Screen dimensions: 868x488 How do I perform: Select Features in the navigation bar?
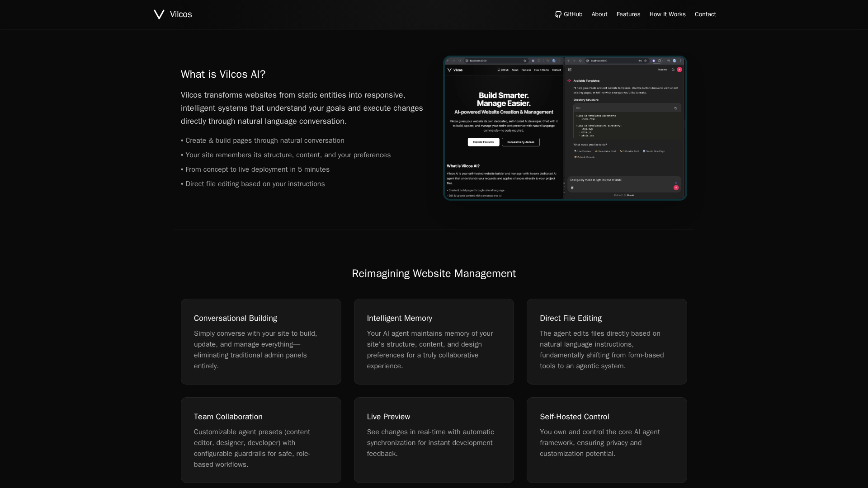[x=628, y=14]
